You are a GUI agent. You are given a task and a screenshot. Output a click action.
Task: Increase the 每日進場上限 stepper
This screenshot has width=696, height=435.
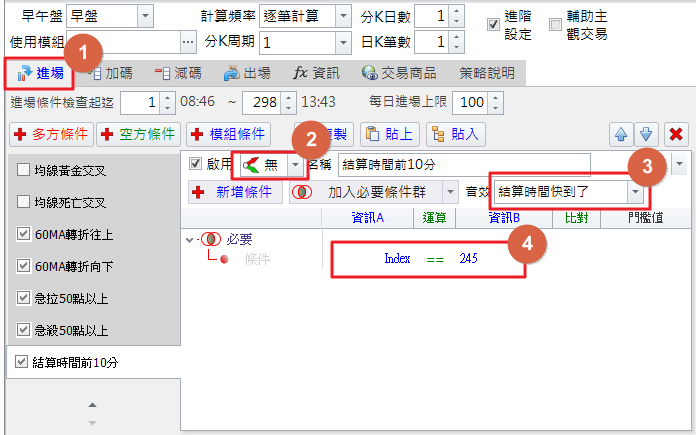point(496,97)
